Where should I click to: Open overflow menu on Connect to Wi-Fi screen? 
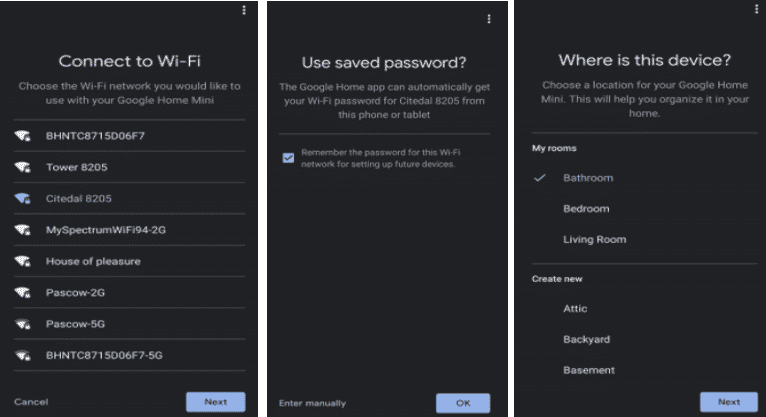pos(244,10)
